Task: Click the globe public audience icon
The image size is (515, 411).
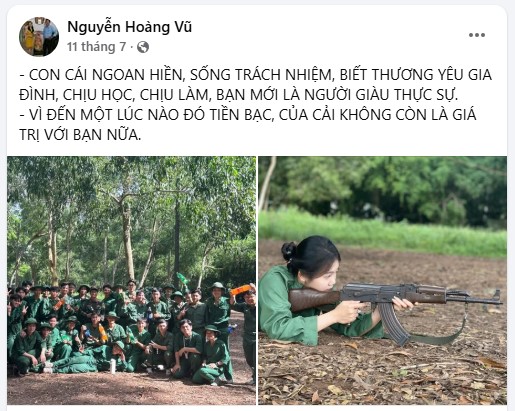Action: (x=143, y=47)
